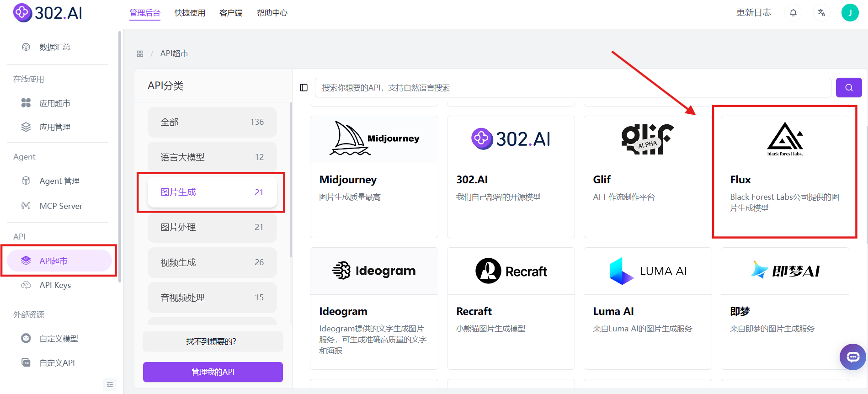Click the API Keys icon
This screenshot has width=868, height=394.
click(x=26, y=285)
